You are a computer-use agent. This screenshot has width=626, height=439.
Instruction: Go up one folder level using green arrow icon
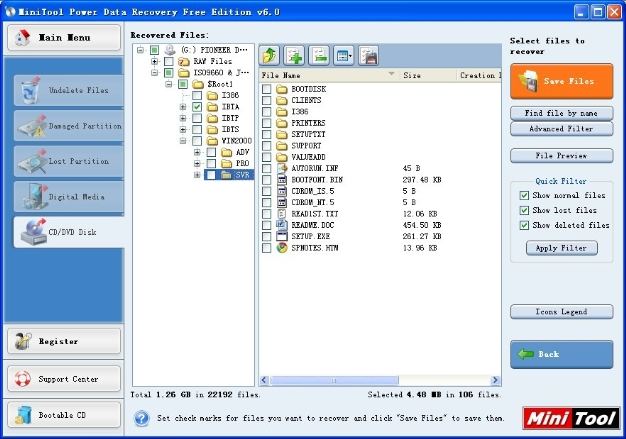pyautogui.click(x=269, y=55)
